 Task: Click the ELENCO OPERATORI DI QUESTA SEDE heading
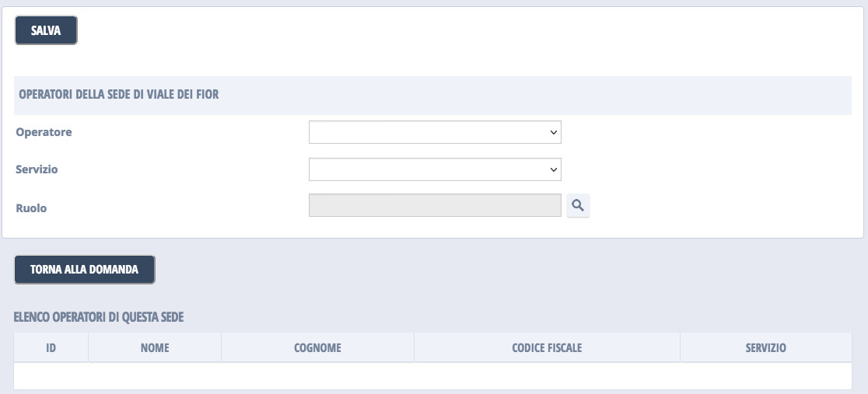(99, 317)
